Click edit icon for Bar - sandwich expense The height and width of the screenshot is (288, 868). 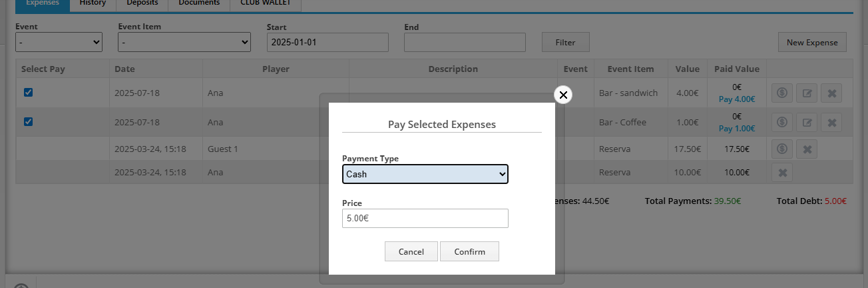[x=807, y=93]
